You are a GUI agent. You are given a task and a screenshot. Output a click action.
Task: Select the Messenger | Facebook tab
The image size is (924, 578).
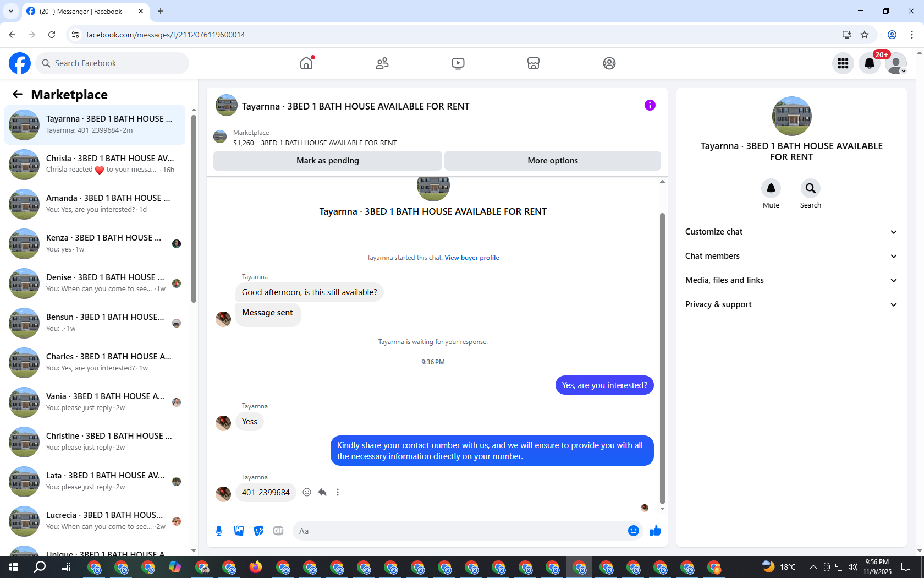click(86, 11)
